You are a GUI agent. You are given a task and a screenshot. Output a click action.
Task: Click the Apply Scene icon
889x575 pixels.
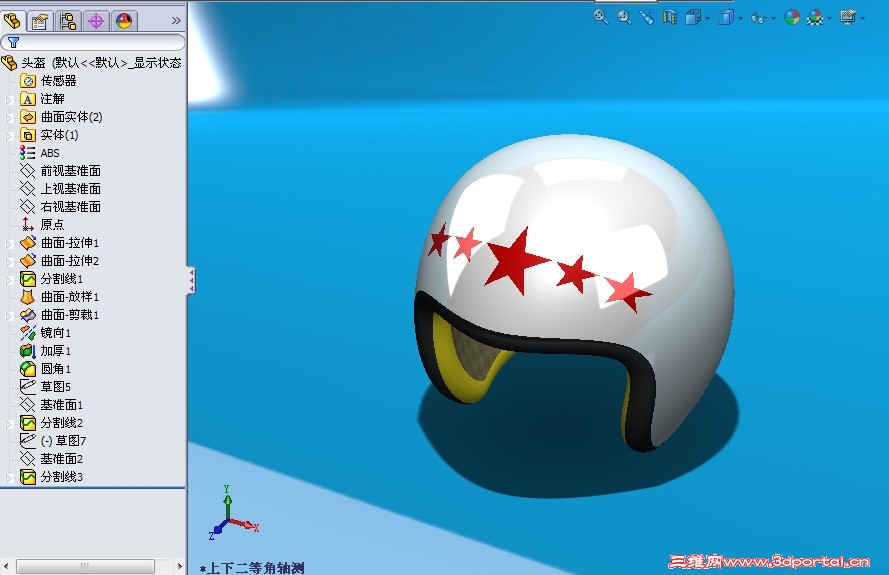pos(815,18)
